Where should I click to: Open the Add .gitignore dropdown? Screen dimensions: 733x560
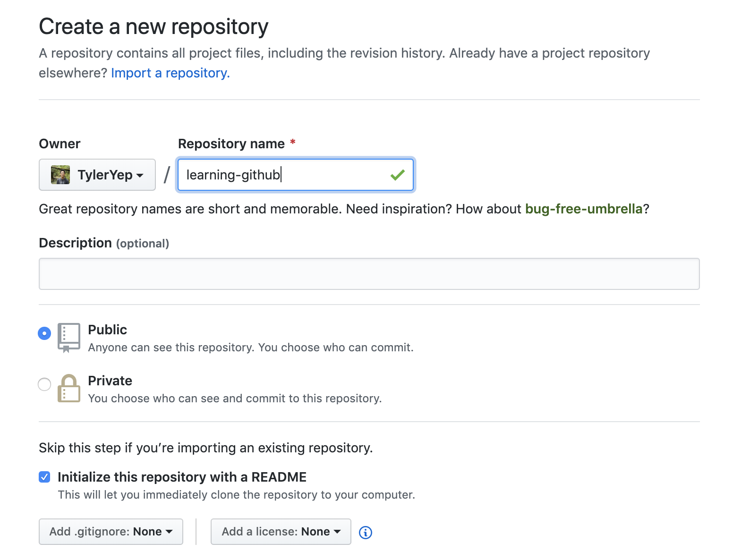pos(111,532)
